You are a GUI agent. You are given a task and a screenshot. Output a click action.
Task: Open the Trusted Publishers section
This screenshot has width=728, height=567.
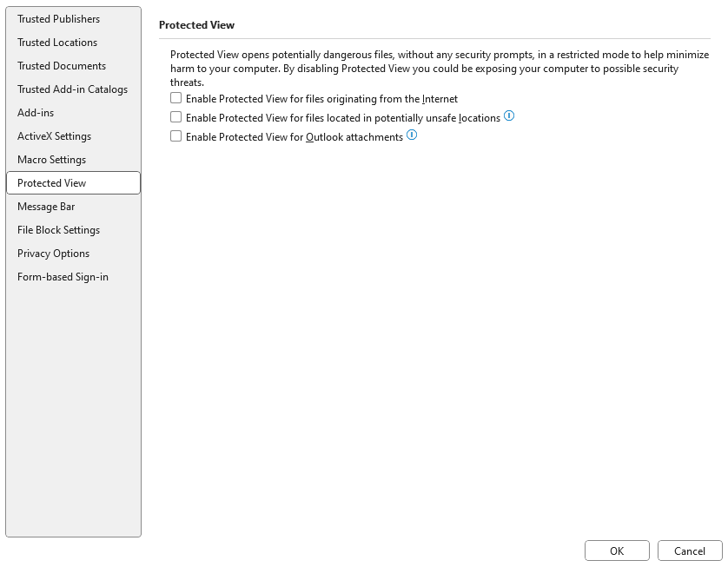point(58,19)
